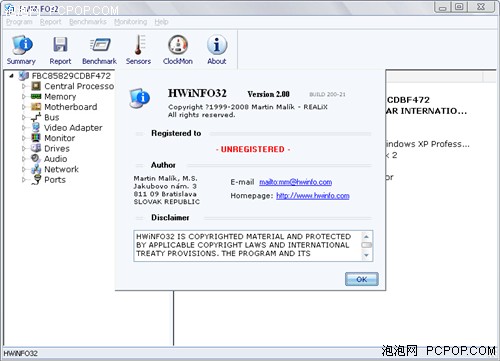Open the Monitoring menu

(131, 22)
